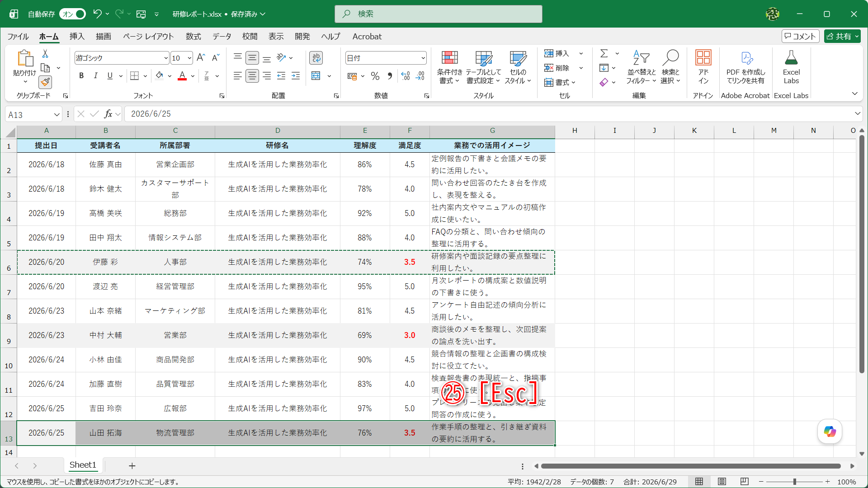Open the 挿入 ribbon tab

pos(77,36)
